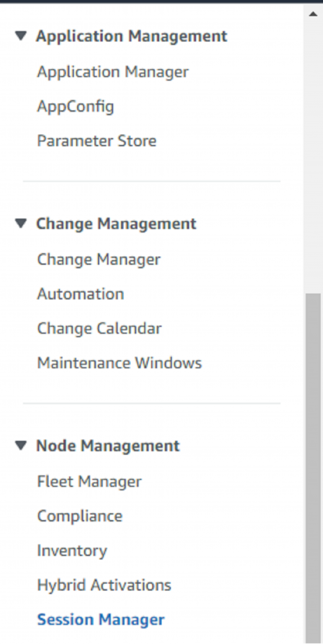View Maintenance Windows

click(119, 363)
